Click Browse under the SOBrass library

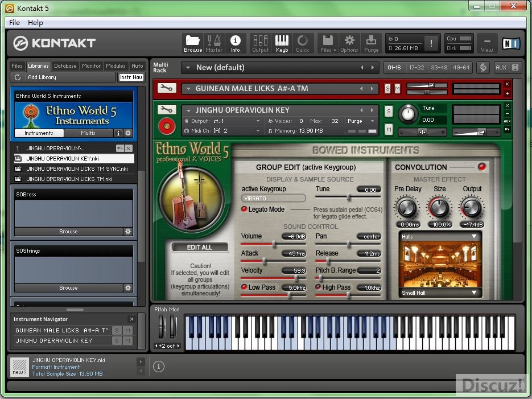(x=68, y=232)
